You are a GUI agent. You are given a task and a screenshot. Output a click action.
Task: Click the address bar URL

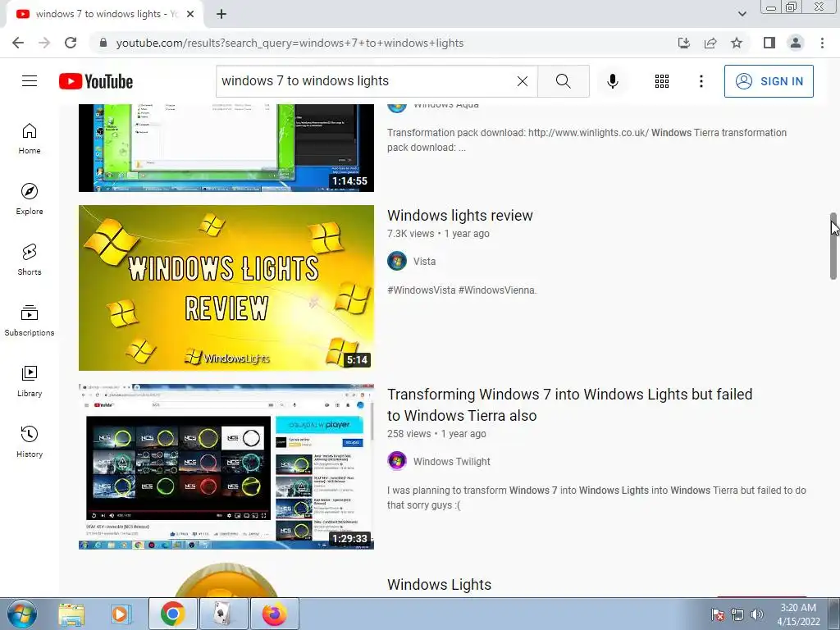click(x=290, y=43)
